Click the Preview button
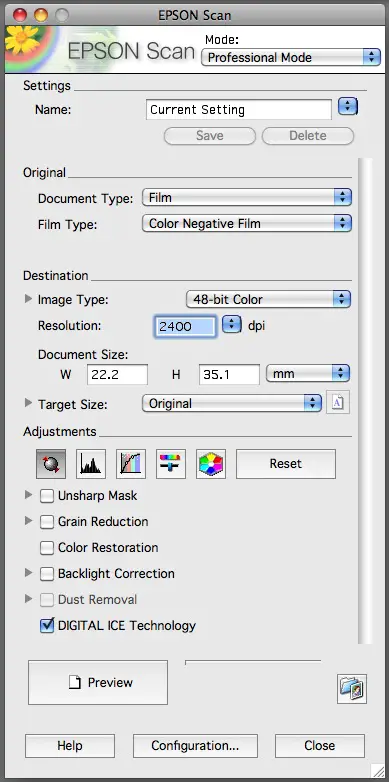The height and width of the screenshot is (782, 389). (x=98, y=682)
